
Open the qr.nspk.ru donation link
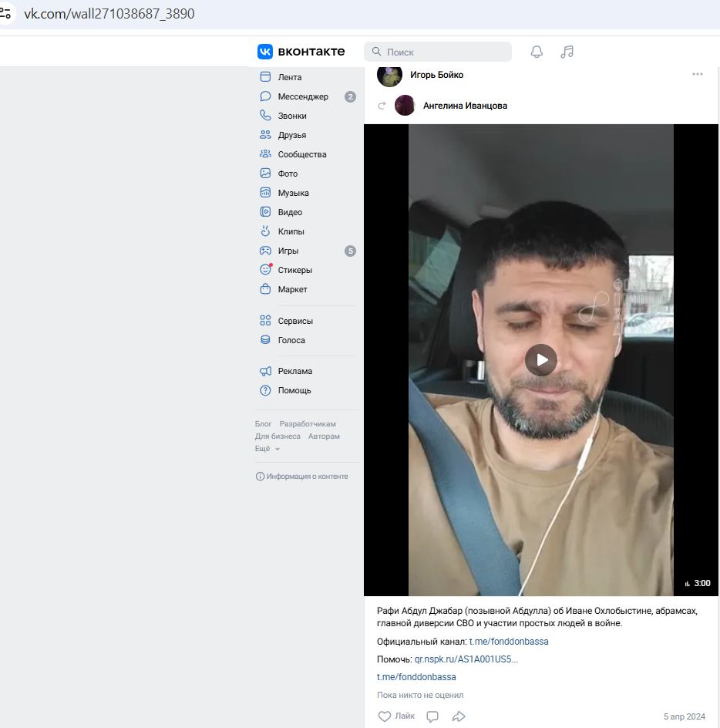466,659
